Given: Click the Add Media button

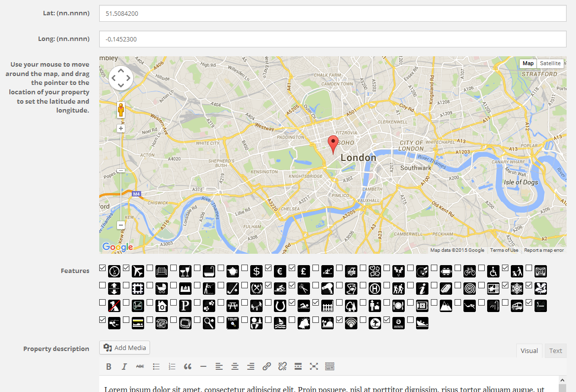Looking at the screenshot, I should click(125, 348).
